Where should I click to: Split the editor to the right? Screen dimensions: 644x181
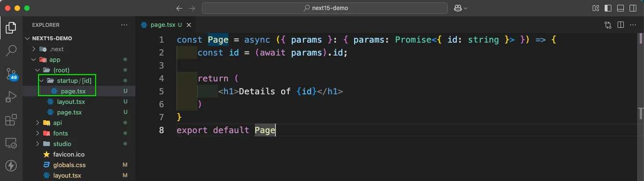tap(620, 25)
